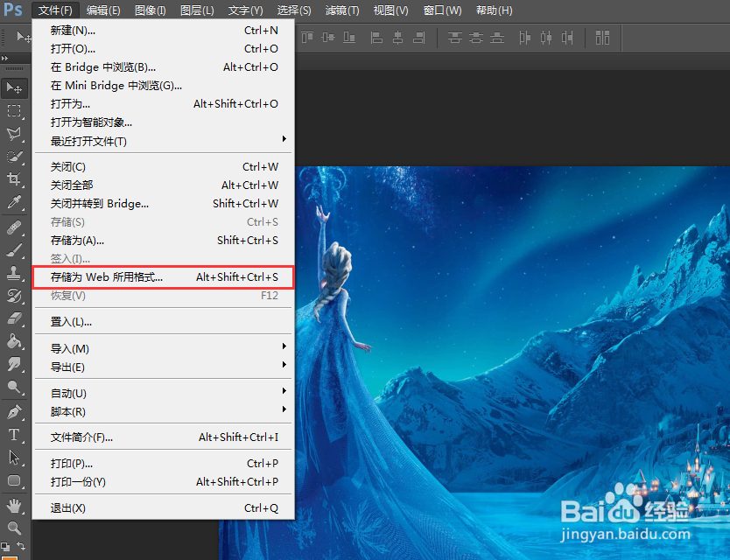This screenshot has height=560, width=730.
Task: Open the Move tool preset picker in options bar
Action: pyautogui.click(x=24, y=37)
